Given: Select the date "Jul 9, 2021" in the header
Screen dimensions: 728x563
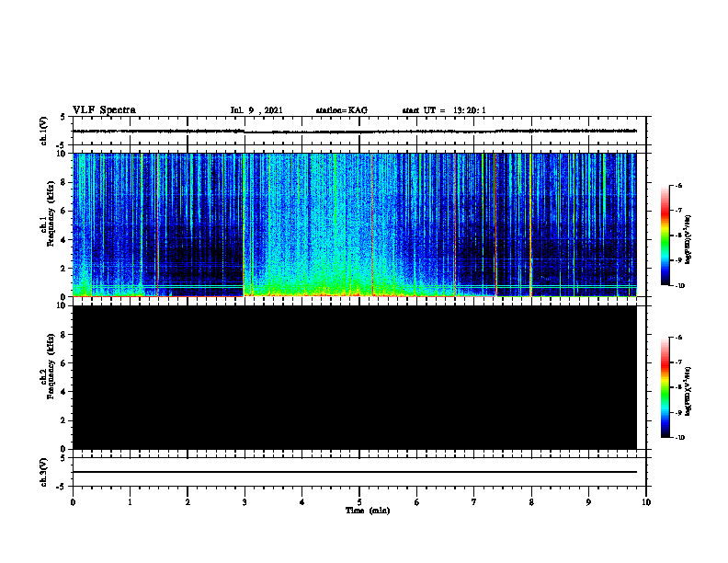Looking at the screenshot, I should point(256,110).
